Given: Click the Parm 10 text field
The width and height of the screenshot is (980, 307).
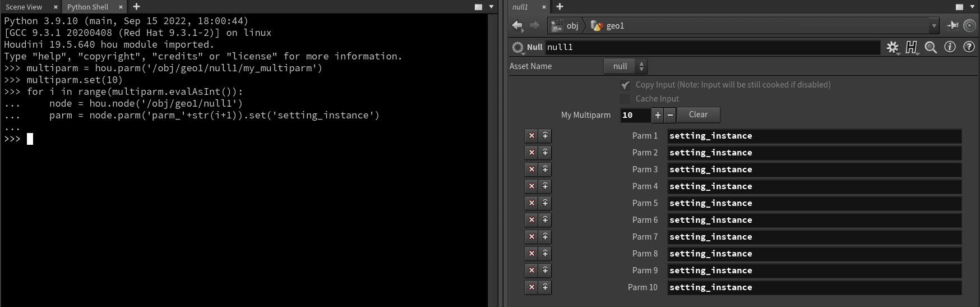Looking at the screenshot, I should click(x=814, y=287).
